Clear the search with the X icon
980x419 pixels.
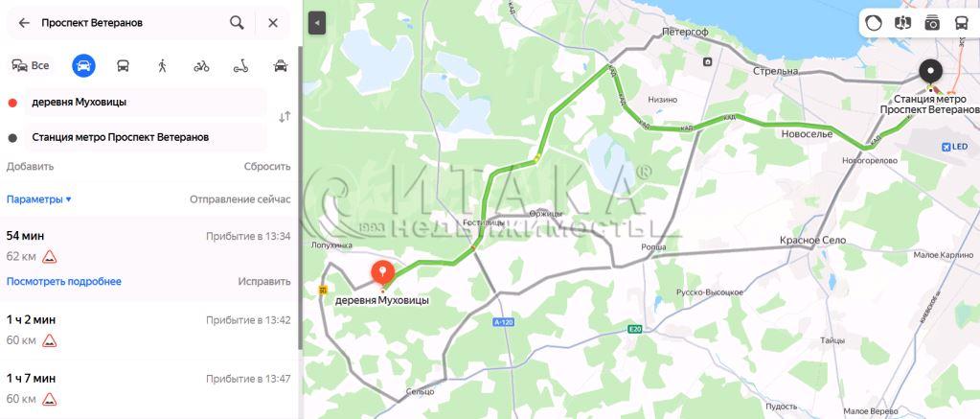pyautogui.click(x=273, y=23)
